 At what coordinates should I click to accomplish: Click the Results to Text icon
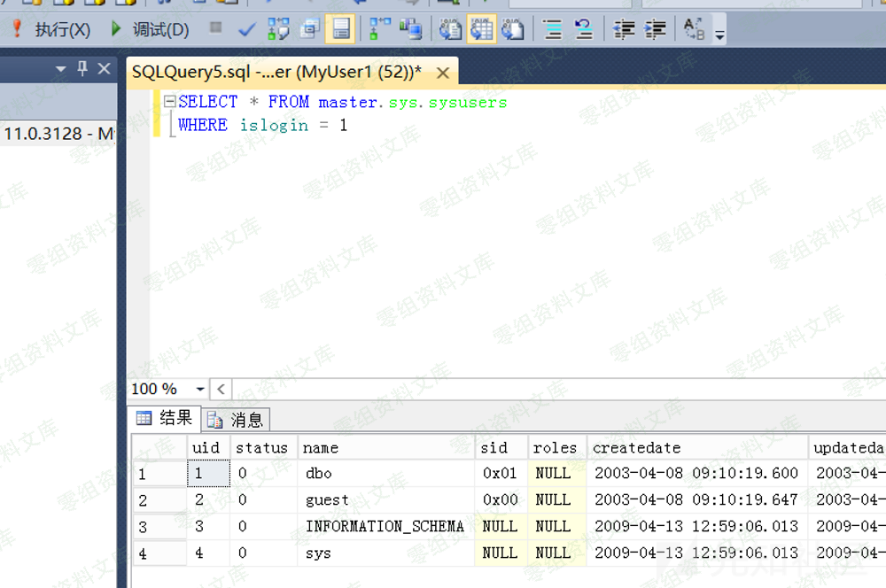[x=450, y=30]
